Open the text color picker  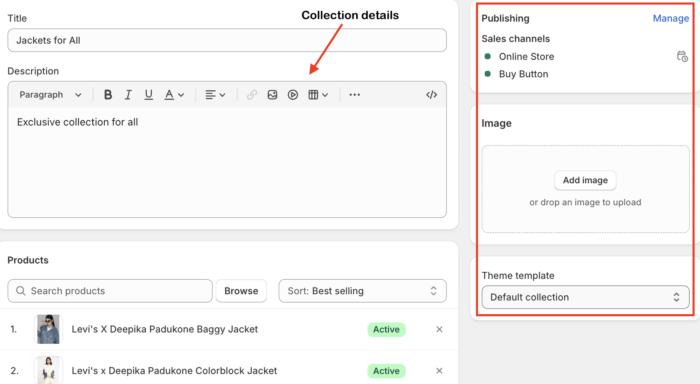(174, 95)
